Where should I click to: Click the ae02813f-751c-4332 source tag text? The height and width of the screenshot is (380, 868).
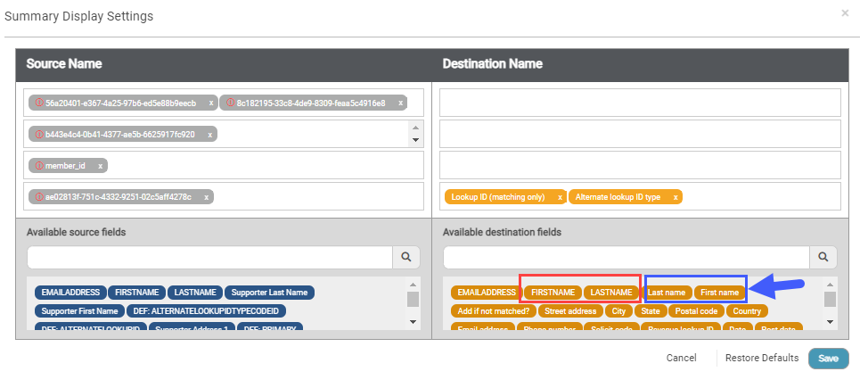pos(119,196)
